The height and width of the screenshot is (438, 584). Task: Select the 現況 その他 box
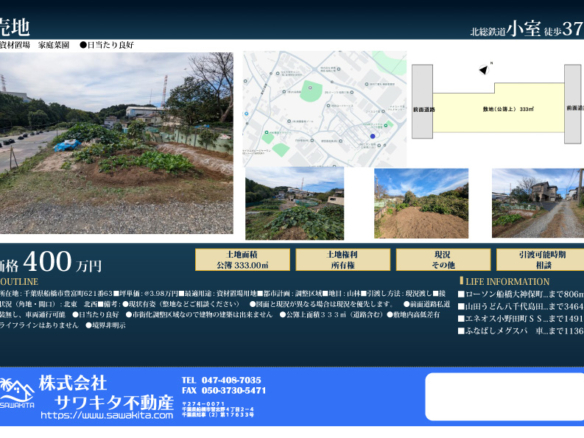[443, 260]
